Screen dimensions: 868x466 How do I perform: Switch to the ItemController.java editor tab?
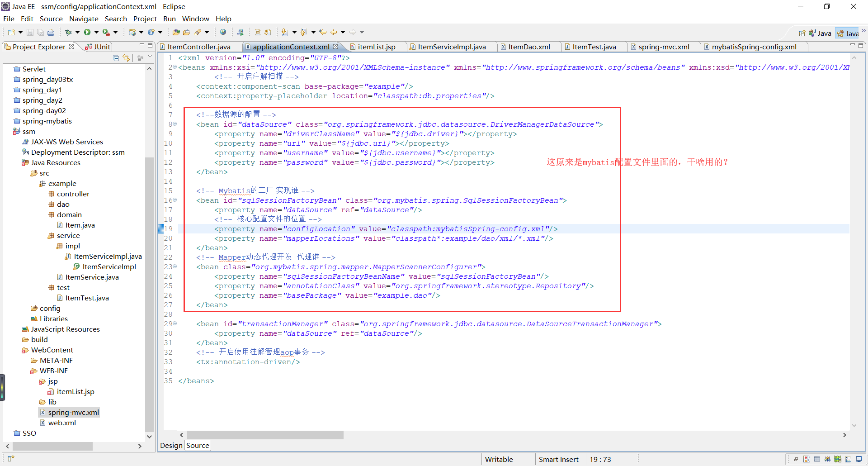tap(199, 47)
